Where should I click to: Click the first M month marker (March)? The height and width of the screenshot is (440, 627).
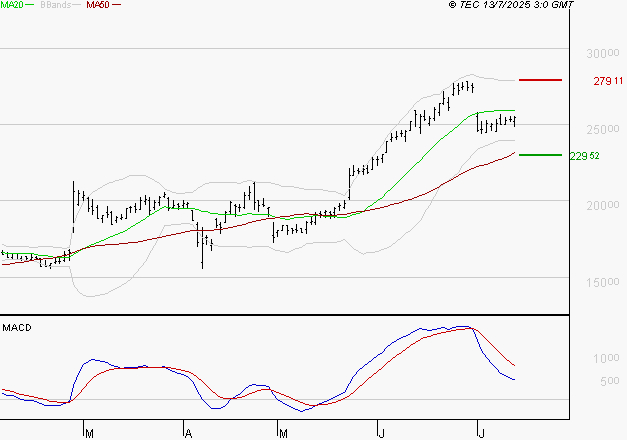click(90, 434)
